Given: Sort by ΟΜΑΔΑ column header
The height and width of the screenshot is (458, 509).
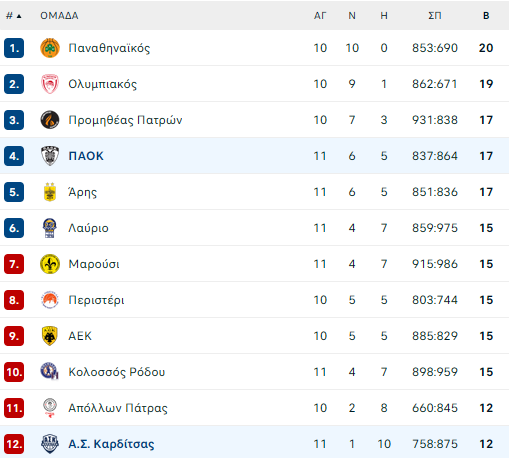Looking at the screenshot, I should click(x=59, y=16).
